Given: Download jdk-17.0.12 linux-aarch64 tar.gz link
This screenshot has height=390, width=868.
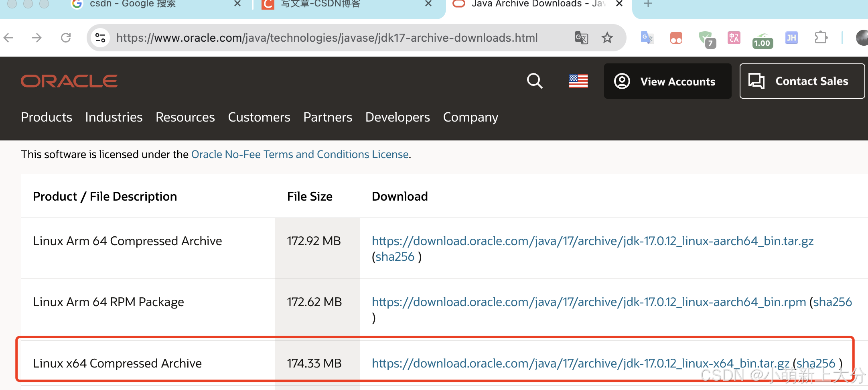Looking at the screenshot, I should (x=592, y=241).
